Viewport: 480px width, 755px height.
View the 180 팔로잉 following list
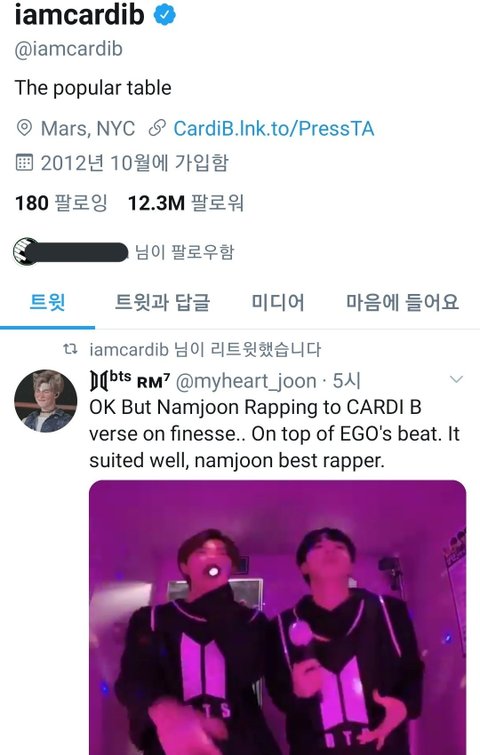pyautogui.click(x=61, y=203)
